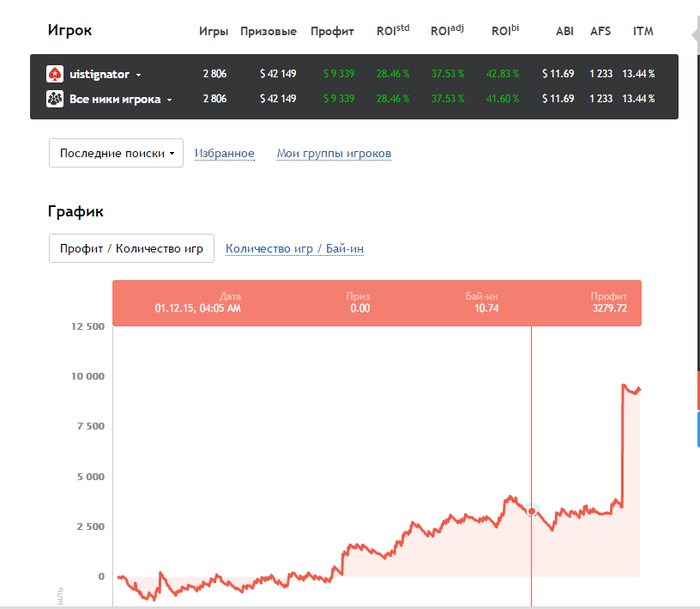Screen dimensions: 700x609
Task: Click the uistignator player name
Action: (100, 74)
